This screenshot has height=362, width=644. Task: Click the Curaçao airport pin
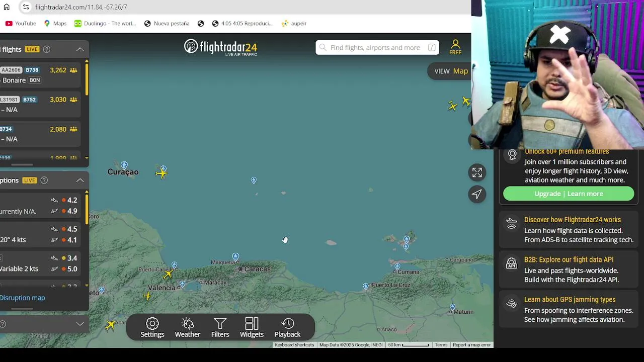[124, 165]
